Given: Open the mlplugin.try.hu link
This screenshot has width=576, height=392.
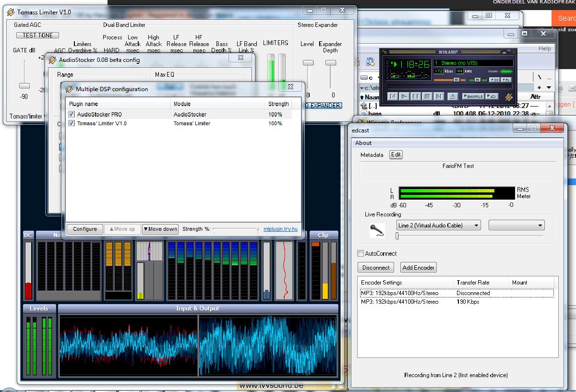Looking at the screenshot, I should (x=280, y=229).
